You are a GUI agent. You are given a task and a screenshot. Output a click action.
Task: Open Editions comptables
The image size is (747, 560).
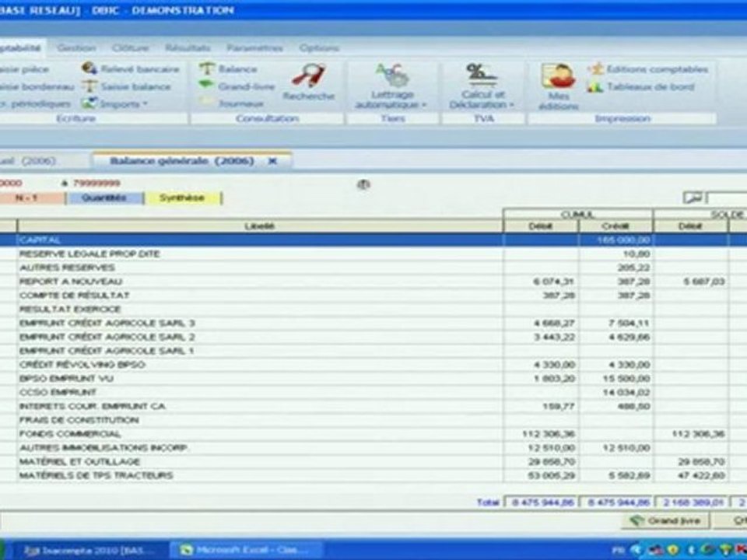pyautogui.click(x=649, y=69)
